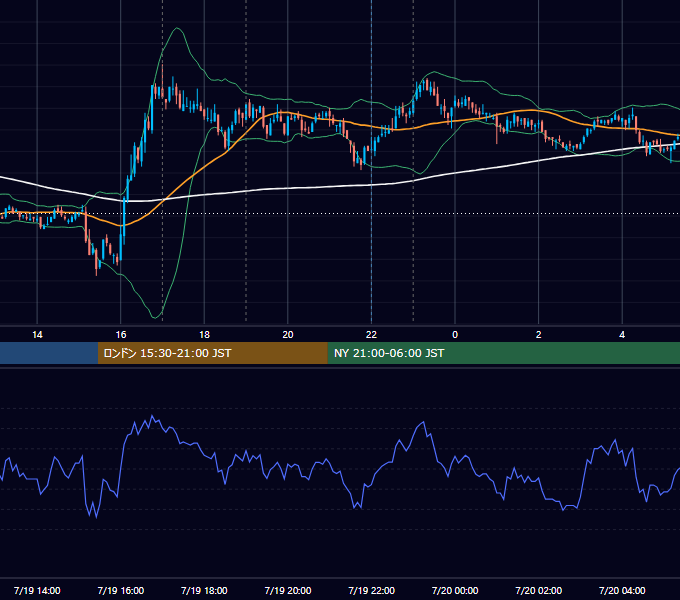Click the hour label 4 under chart

tap(622, 335)
